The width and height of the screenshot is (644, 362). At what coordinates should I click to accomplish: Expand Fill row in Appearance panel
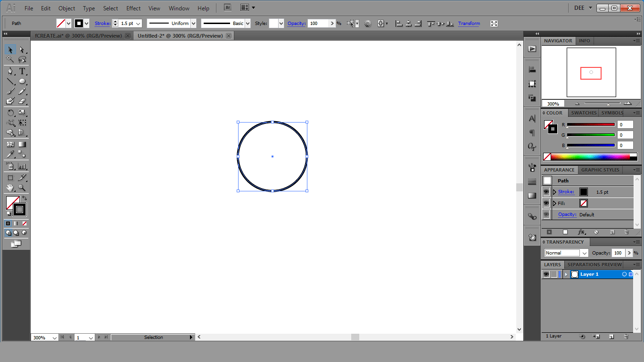click(554, 203)
